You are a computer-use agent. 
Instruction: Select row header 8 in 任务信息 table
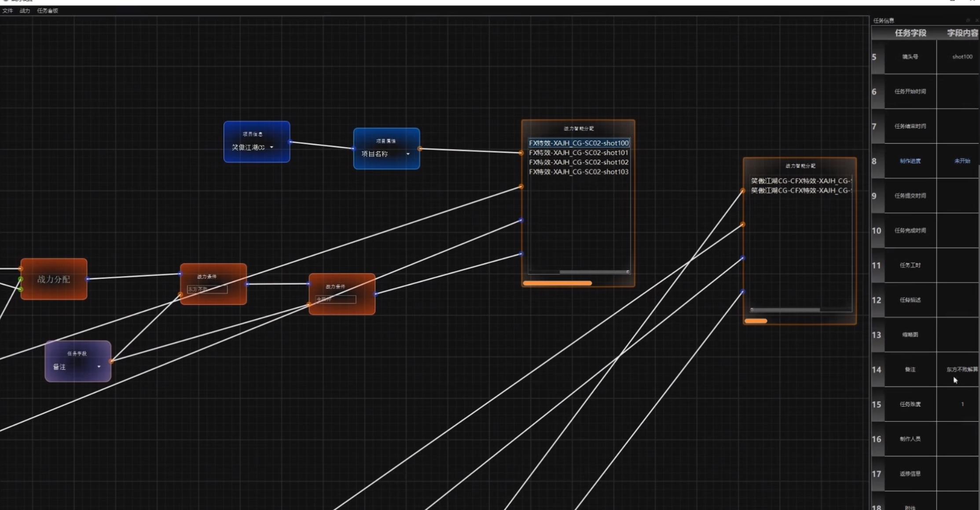point(877,161)
